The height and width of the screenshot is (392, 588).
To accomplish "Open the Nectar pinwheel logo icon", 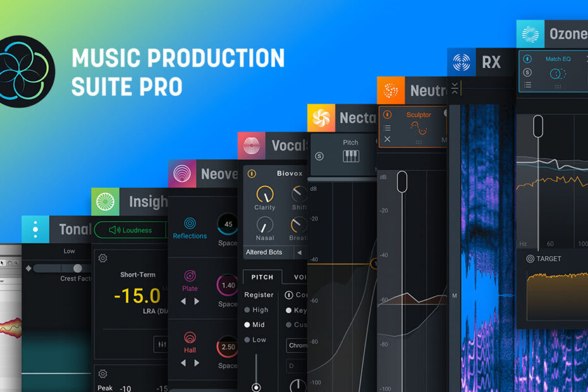I will pyautogui.click(x=321, y=118).
